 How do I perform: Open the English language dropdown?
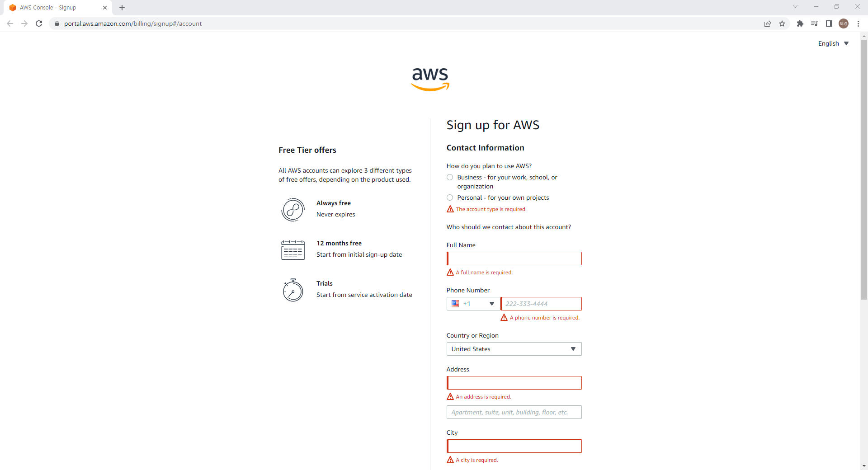coord(834,43)
